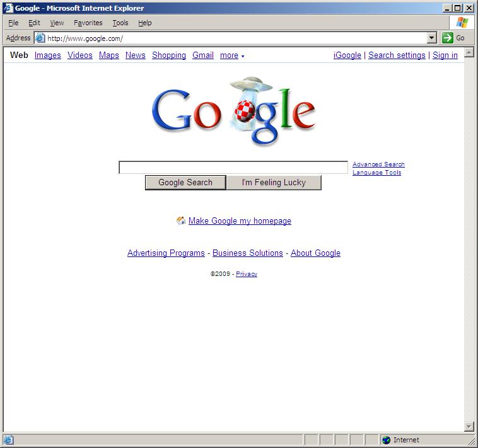Viewport: 478px width, 448px height.
Task: Maximize the Internet Explorer window
Action: tap(458, 8)
